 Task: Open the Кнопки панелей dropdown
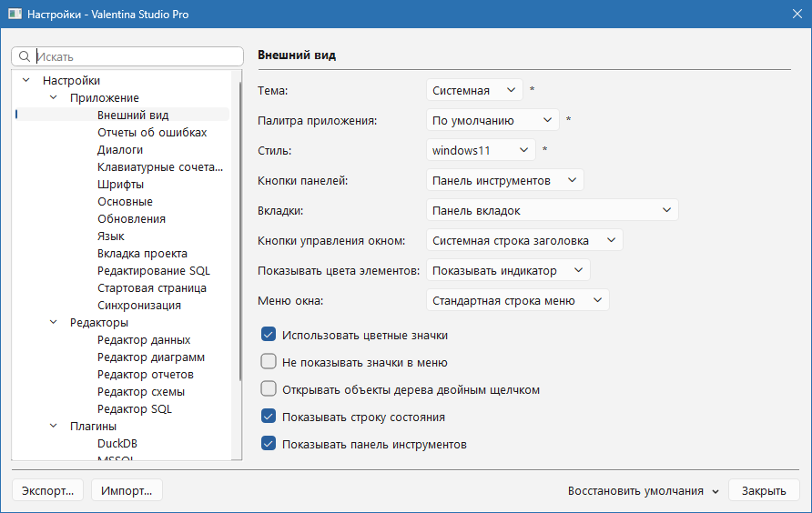pyautogui.click(x=505, y=180)
